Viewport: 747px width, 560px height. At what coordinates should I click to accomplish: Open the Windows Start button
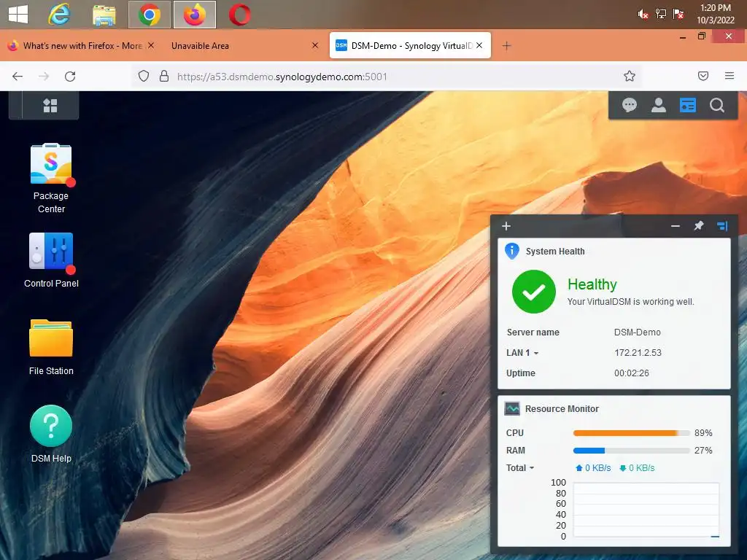[x=18, y=14]
